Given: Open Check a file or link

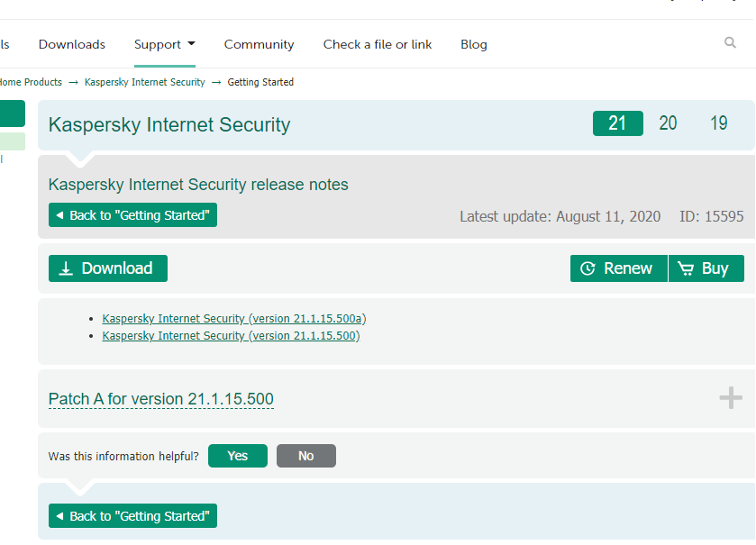Looking at the screenshot, I should click(378, 44).
